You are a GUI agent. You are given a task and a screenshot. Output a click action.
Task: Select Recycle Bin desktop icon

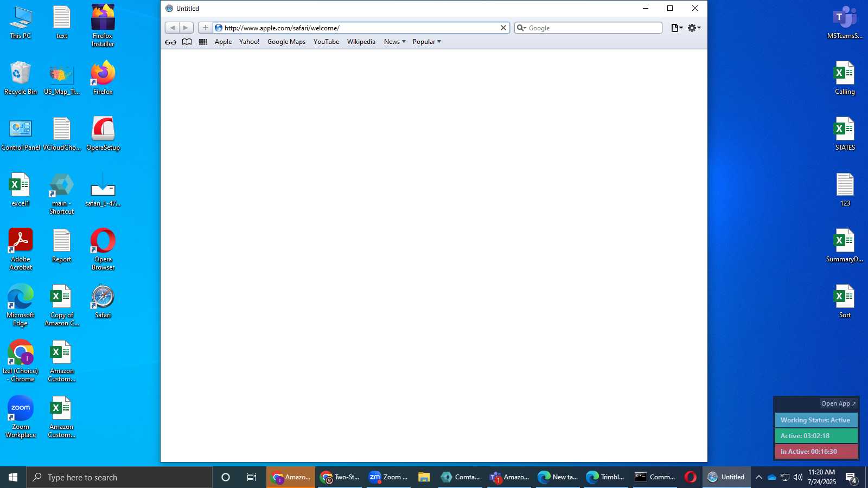(x=21, y=78)
